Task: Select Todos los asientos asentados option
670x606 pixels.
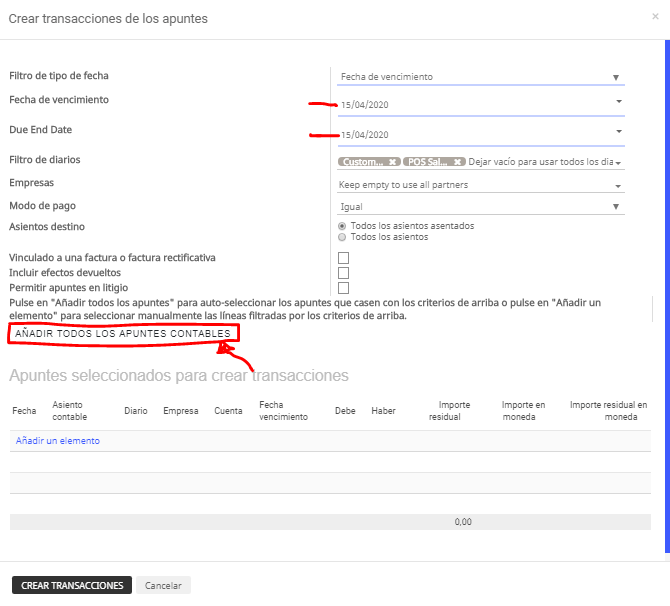Action: 342,226
